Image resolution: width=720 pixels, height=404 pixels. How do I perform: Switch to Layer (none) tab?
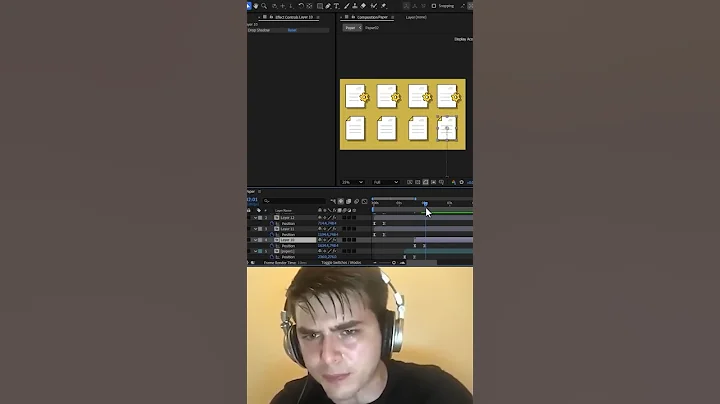point(416,17)
